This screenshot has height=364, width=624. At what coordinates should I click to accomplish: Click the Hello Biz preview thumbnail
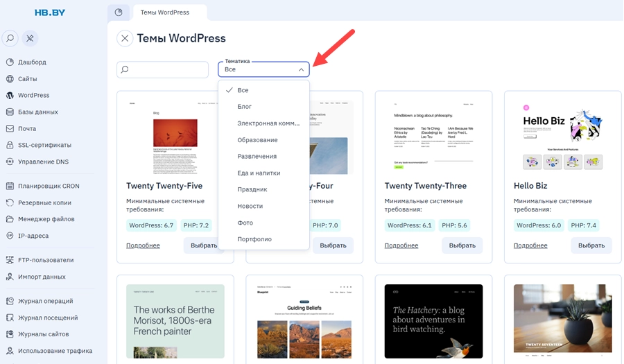click(x=563, y=137)
